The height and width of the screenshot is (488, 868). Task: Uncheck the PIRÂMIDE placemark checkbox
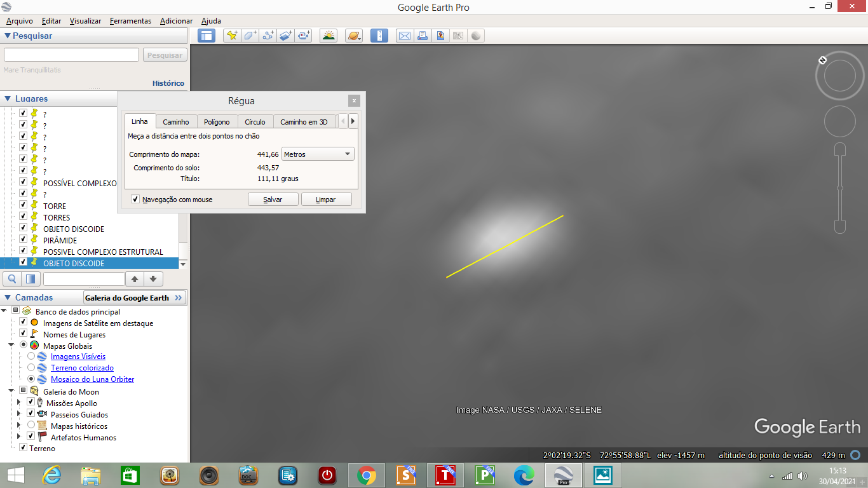coord(23,239)
